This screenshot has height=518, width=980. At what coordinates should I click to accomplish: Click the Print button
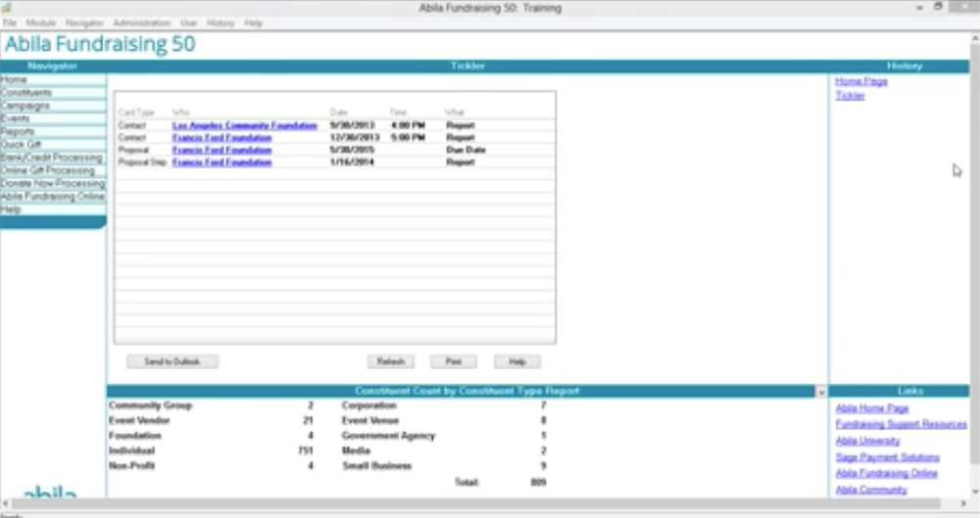point(453,361)
